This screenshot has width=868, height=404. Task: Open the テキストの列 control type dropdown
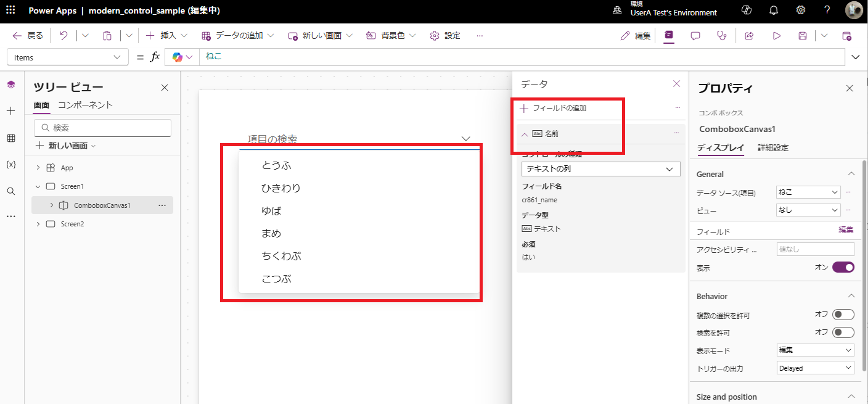600,169
